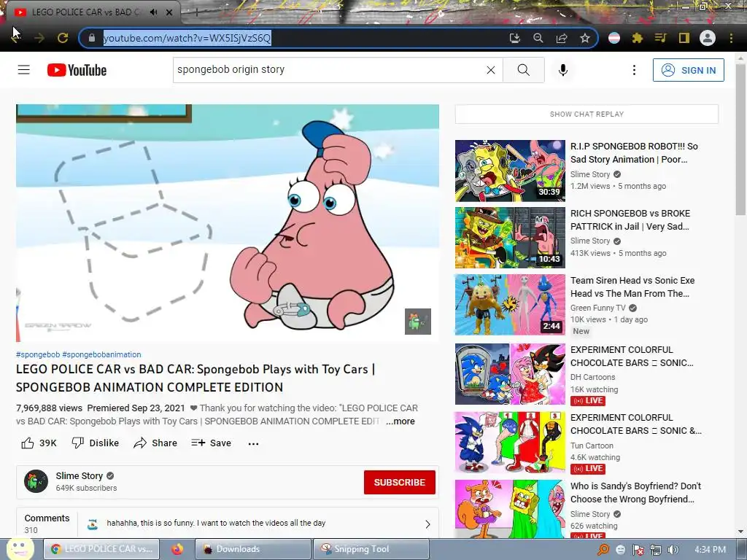Image resolution: width=747 pixels, height=560 pixels.
Task: Toggle the Chrome side panel icon
Action: click(x=684, y=38)
